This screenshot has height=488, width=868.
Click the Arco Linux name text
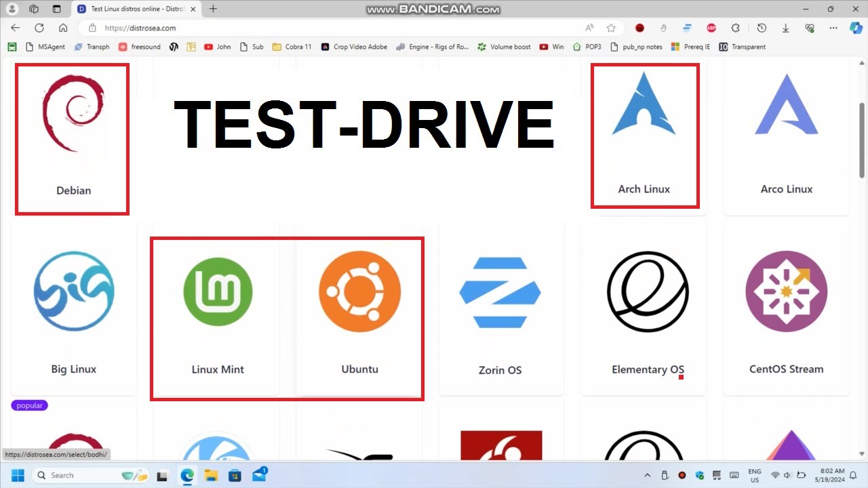787,189
